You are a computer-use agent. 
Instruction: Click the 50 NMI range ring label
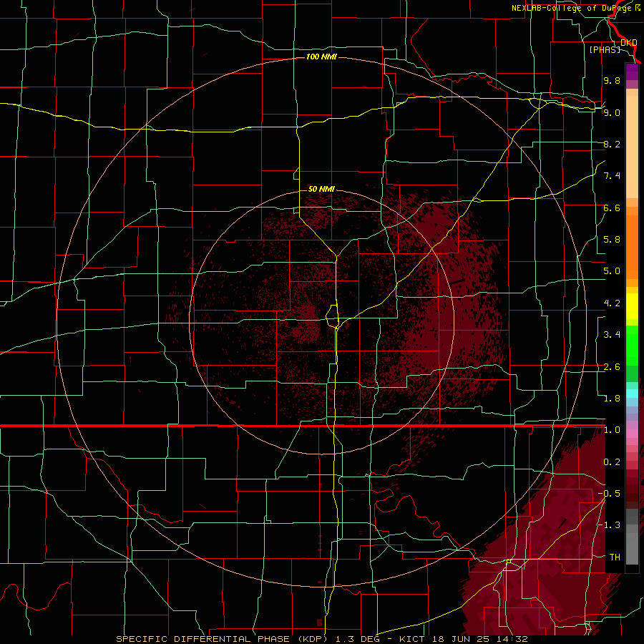[321, 189]
